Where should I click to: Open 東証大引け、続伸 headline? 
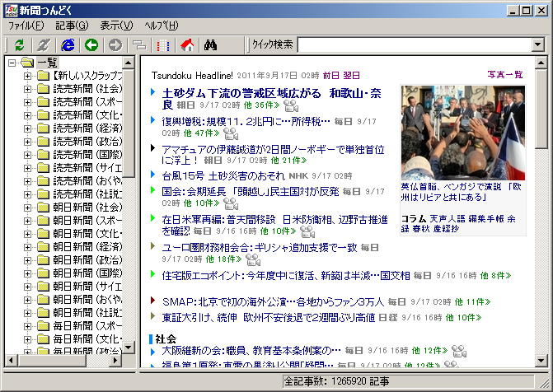pos(269,318)
